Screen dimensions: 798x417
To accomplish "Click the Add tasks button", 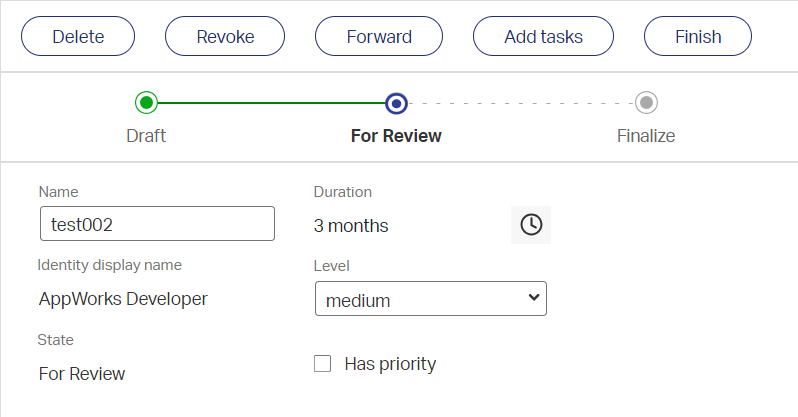I will click(544, 37).
